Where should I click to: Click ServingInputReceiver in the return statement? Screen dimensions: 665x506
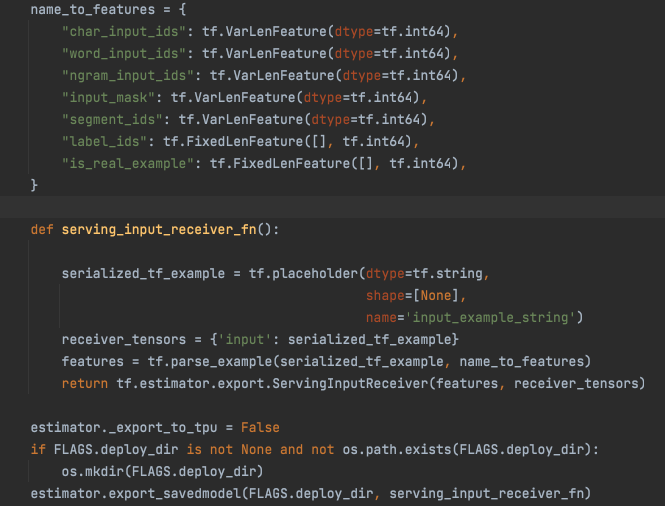click(x=350, y=384)
